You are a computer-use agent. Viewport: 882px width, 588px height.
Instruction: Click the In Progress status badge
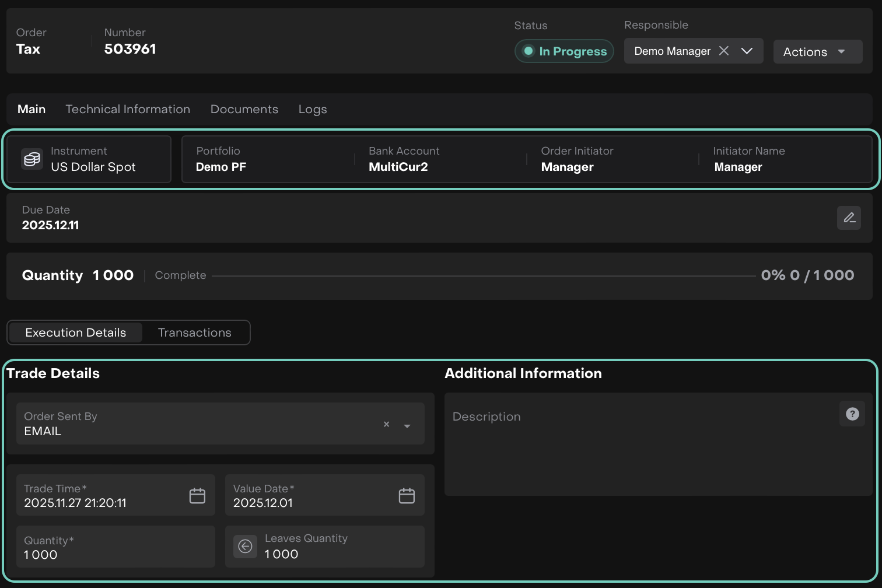click(x=564, y=51)
